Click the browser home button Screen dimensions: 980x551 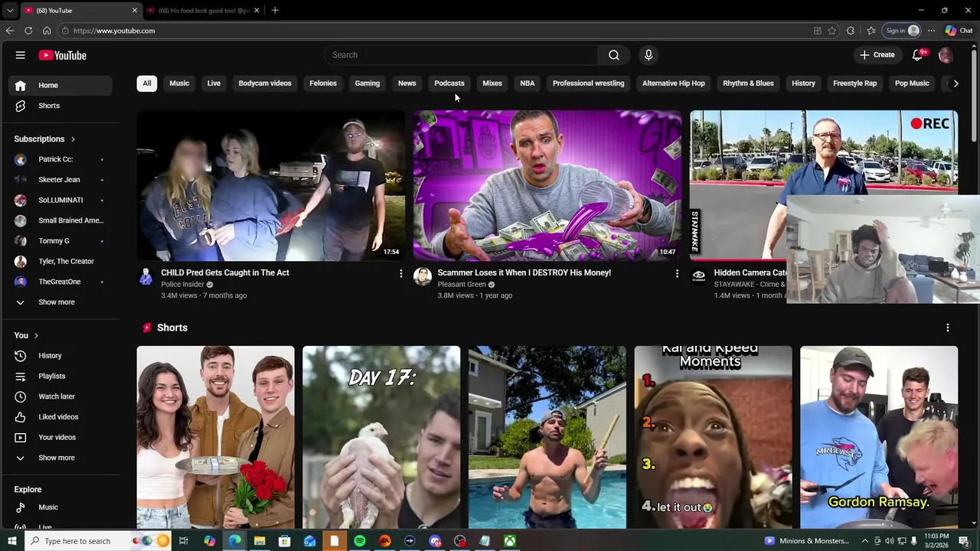click(47, 31)
